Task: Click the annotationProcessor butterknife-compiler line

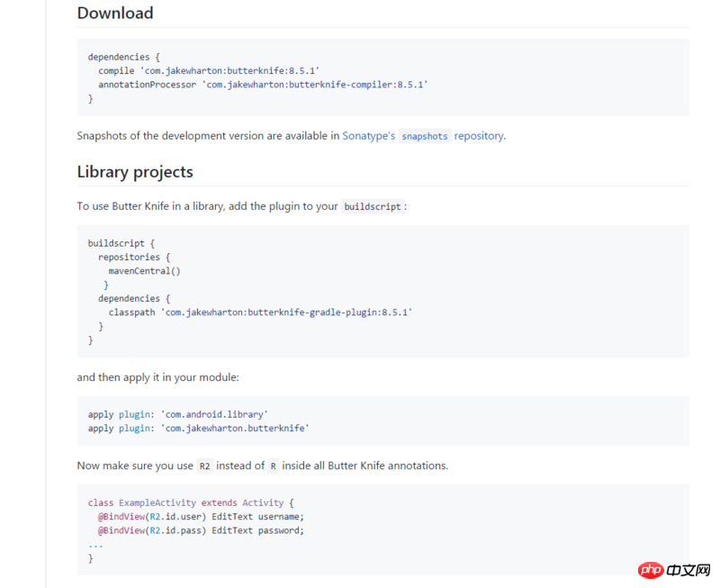Action: [263, 85]
